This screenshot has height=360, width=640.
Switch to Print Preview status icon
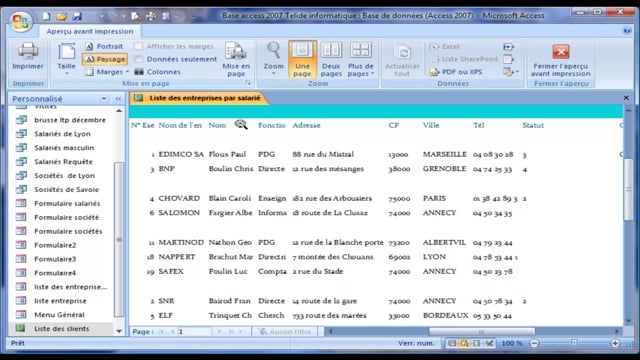464,343
